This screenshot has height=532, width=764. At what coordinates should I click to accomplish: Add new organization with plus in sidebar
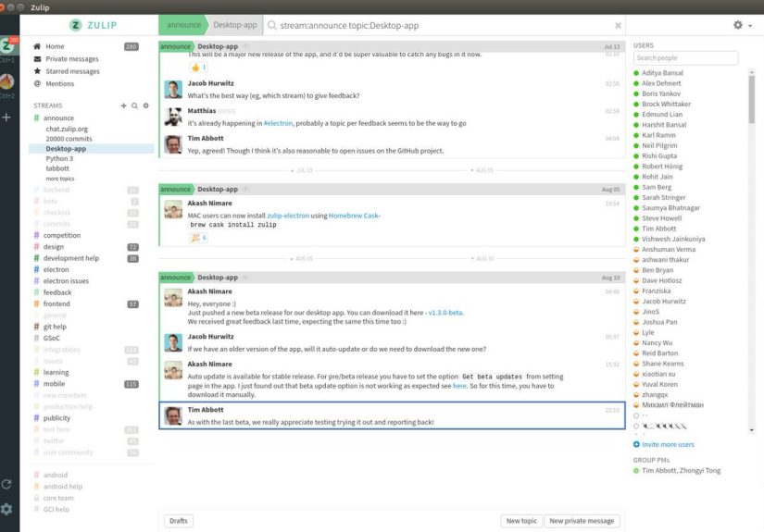click(6, 118)
